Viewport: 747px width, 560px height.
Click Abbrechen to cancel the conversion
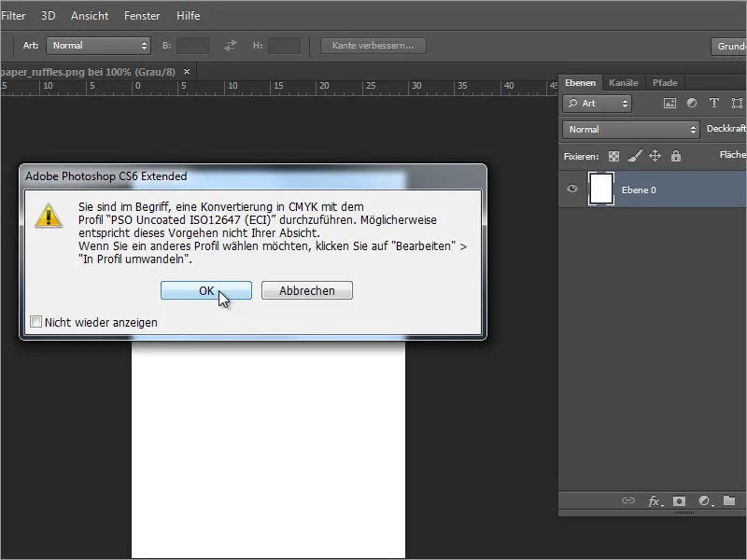[307, 290]
